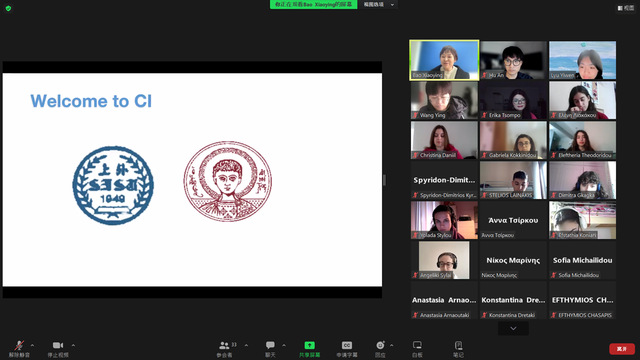640x360 pixels.
Task: Click the green encryption shield icon
Action: 8,8
